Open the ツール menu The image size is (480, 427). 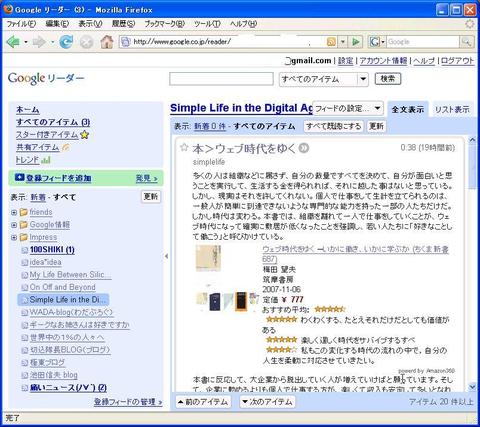coord(207,24)
